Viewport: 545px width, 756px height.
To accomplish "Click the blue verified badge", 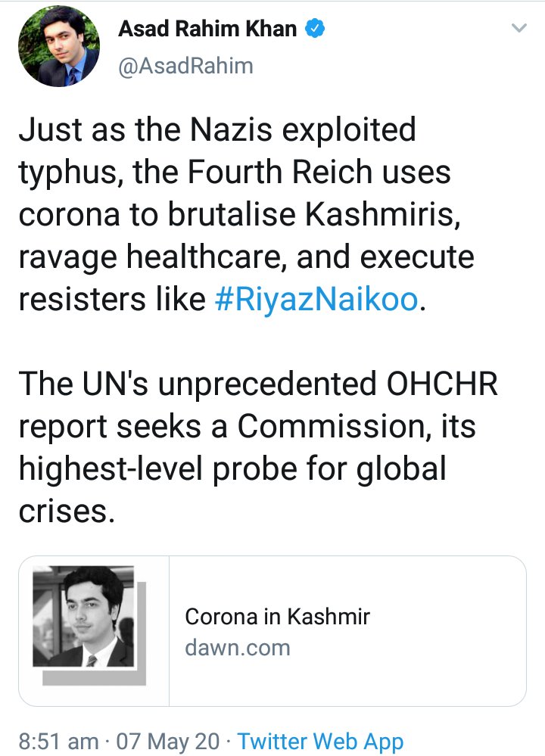I will tap(315, 30).
